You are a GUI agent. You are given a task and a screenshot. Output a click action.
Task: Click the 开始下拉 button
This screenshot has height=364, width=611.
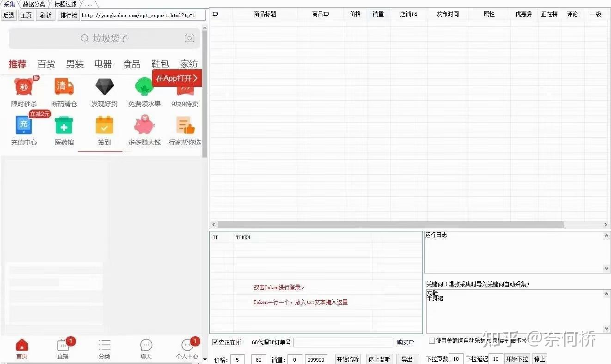[517, 359]
